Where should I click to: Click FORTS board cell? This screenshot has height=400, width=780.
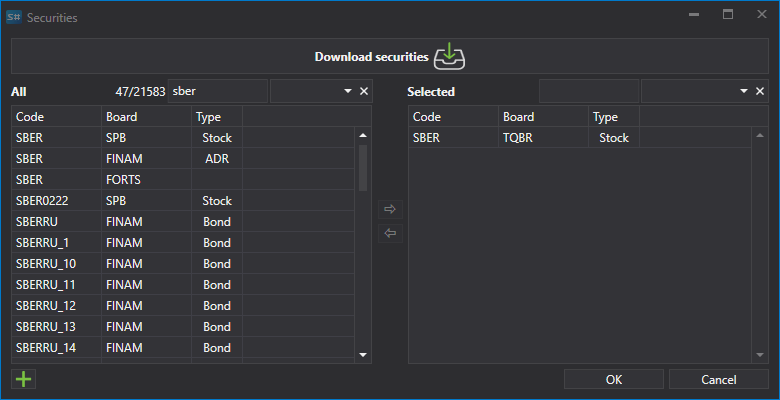coord(147,179)
